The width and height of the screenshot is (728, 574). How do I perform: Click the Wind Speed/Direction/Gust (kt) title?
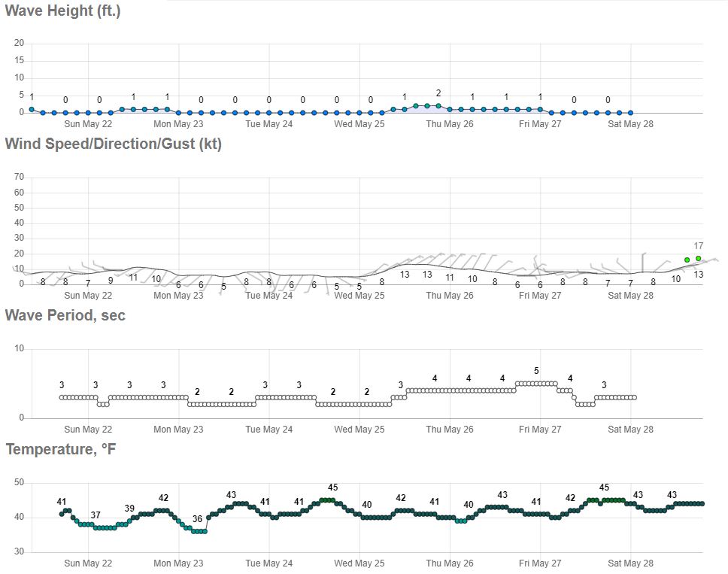point(114,144)
